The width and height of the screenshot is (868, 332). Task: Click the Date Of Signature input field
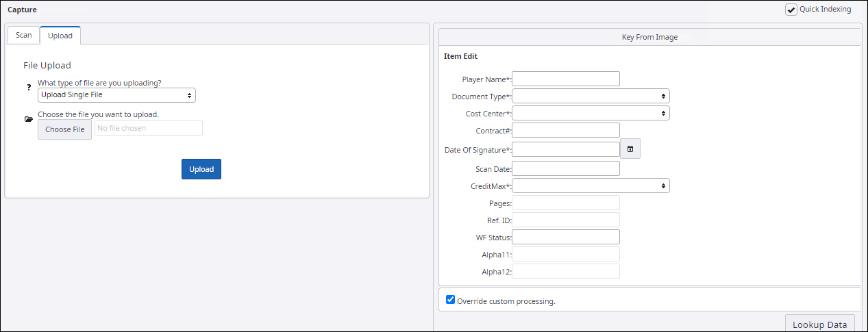click(566, 149)
